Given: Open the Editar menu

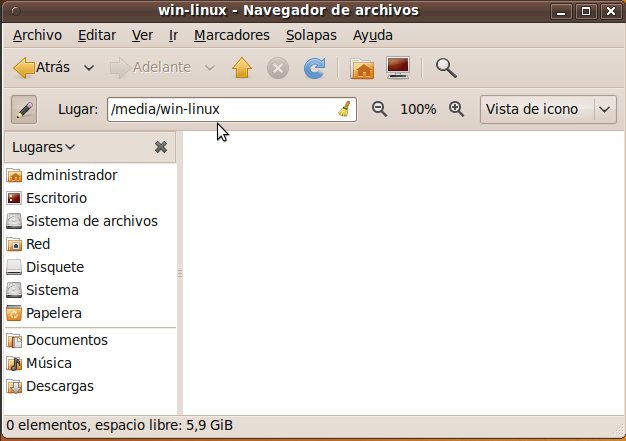Looking at the screenshot, I should pos(97,35).
